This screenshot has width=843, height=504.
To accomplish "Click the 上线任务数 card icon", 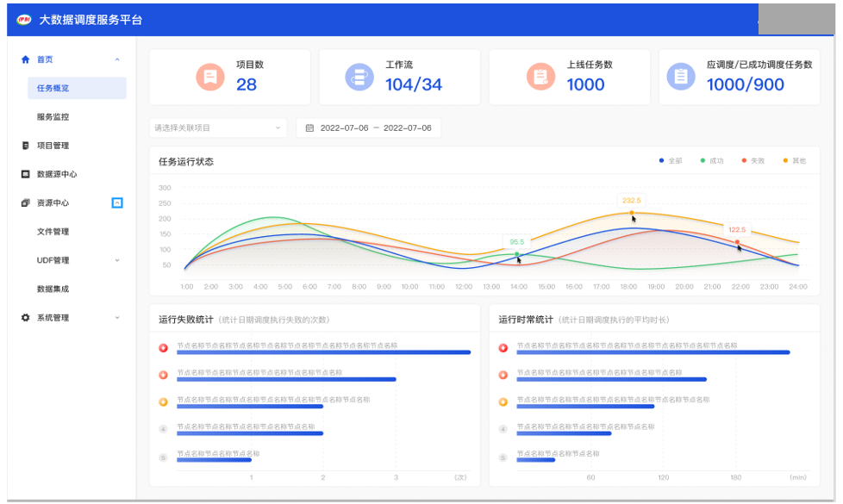I will (540, 77).
